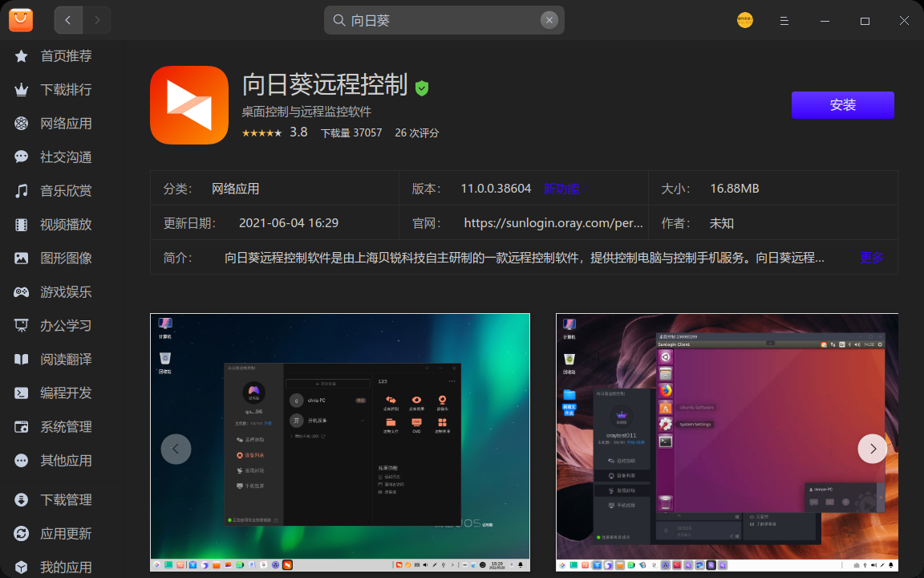Go back with the left arrow button

click(x=68, y=20)
